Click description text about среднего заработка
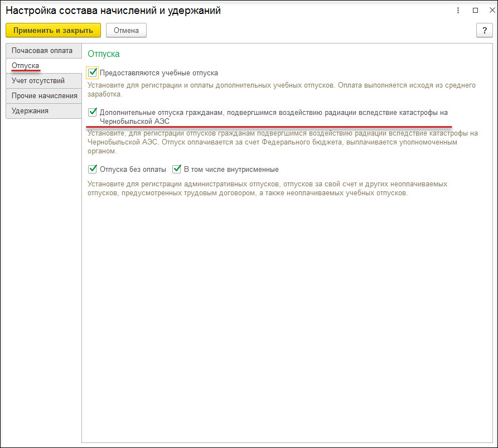 (x=282, y=90)
